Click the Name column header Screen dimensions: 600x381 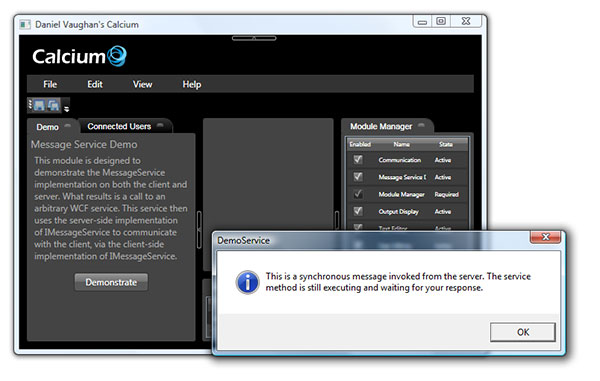coord(401,144)
